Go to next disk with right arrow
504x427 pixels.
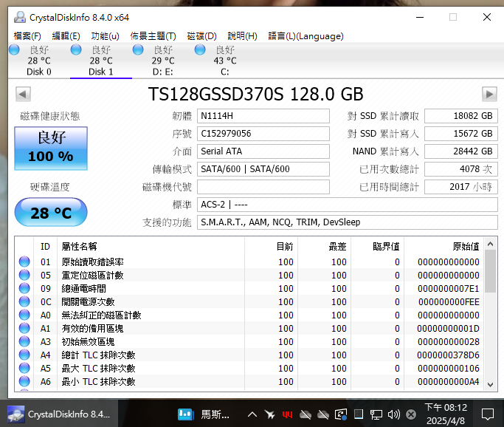[x=489, y=95]
